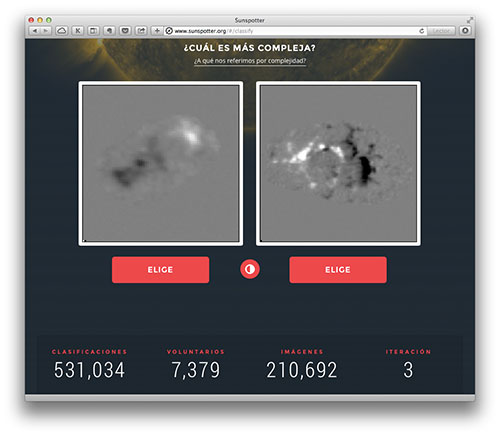Click the IMÁGENES count 210,692
The image size is (500, 436).
click(302, 370)
